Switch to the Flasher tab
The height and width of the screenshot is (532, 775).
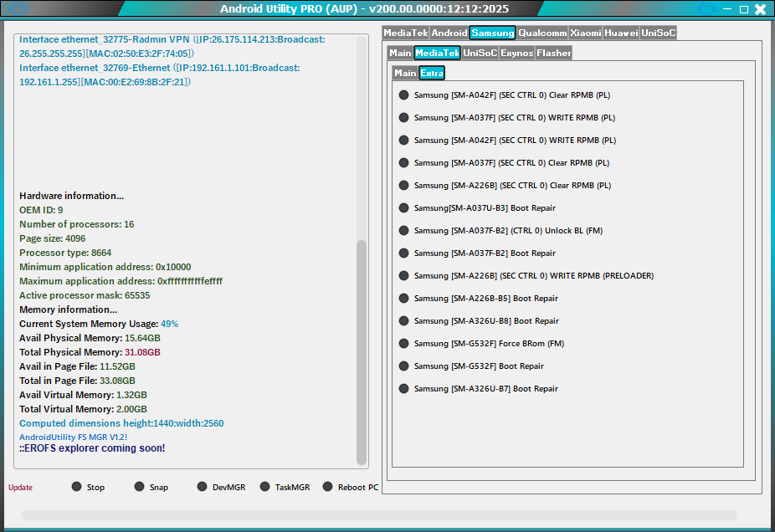coord(553,52)
